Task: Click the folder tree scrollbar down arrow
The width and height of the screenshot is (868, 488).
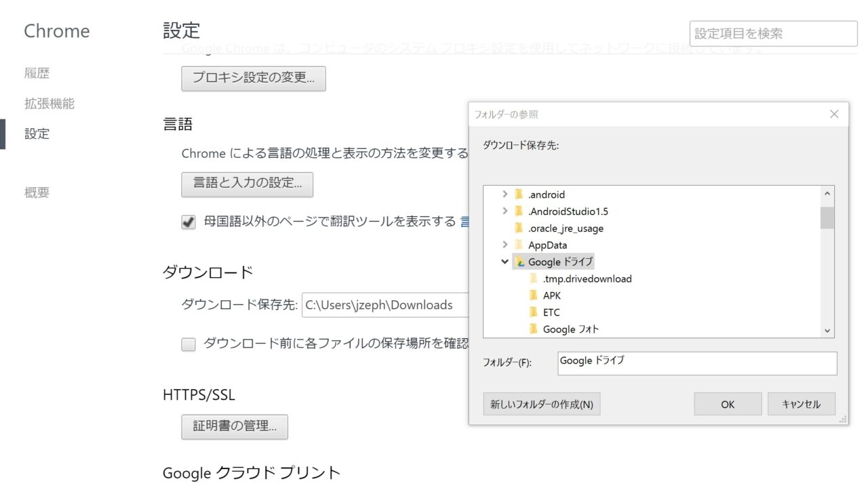Action: [827, 331]
